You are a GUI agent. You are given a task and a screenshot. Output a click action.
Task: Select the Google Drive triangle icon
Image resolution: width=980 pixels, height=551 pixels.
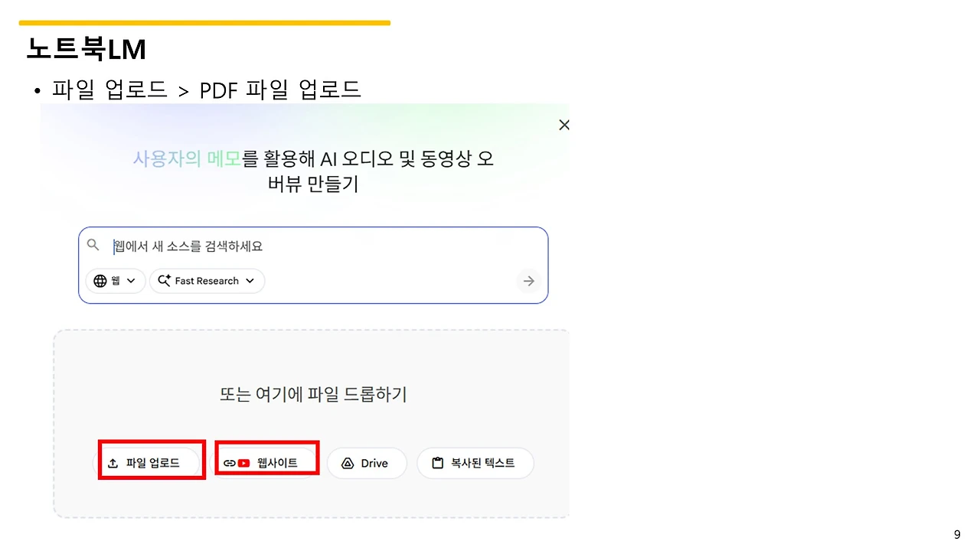348,462
